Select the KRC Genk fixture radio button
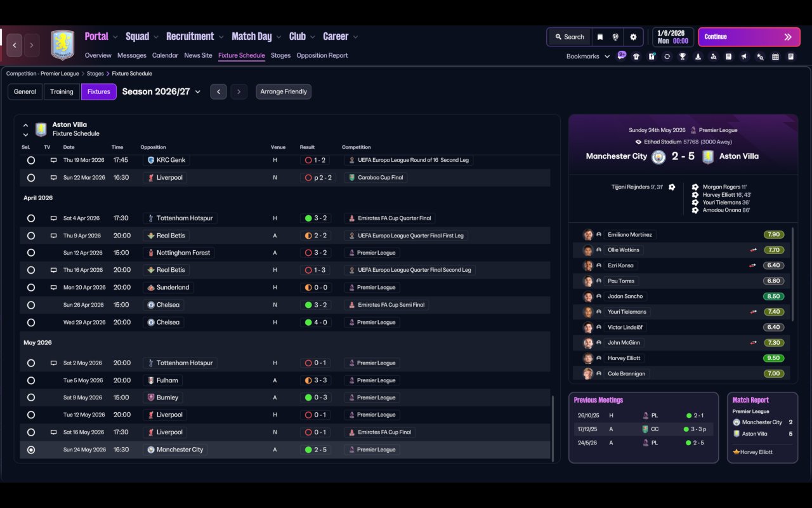Image resolution: width=812 pixels, height=508 pixels. [31, 161]
